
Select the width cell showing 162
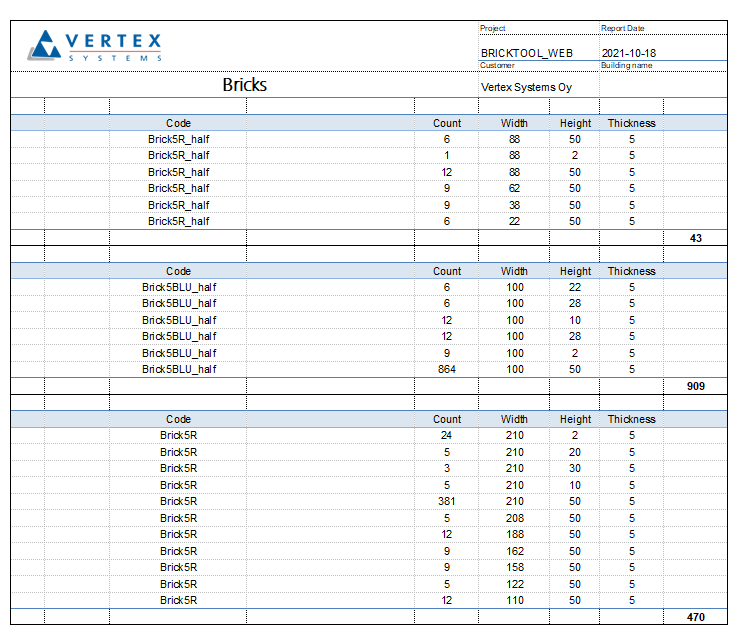click(514, 551)
